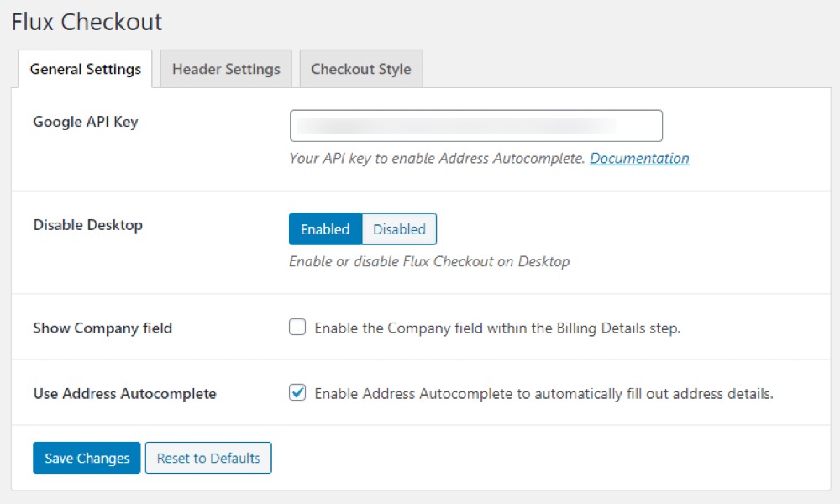Click the text 'Your API key to enable Address Autocomplete.'
The image size is (840, 504).
pos(437,159)
